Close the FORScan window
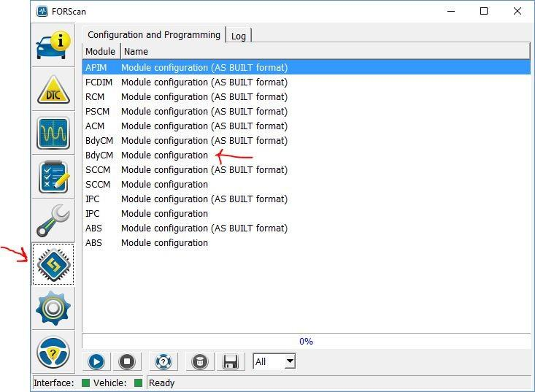 (517, 11)
